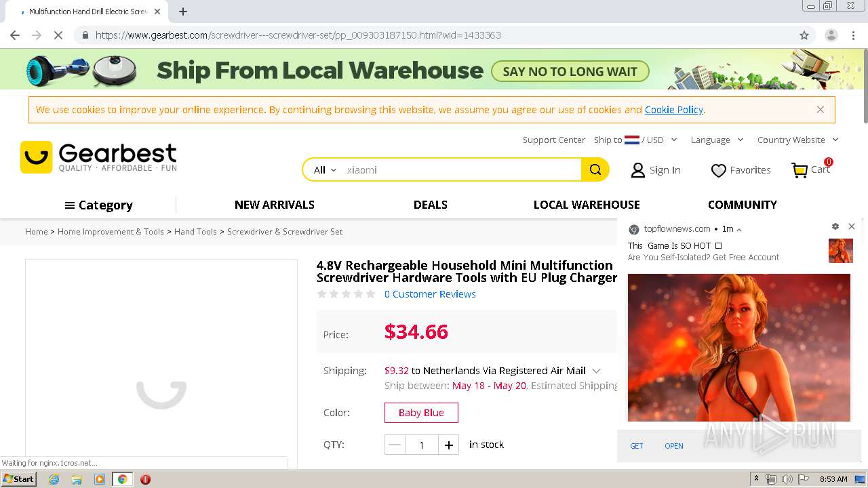This screenshot has width=868, height=488.
Task: Click the system clock 8:53 AM
Action: (833, 479)
